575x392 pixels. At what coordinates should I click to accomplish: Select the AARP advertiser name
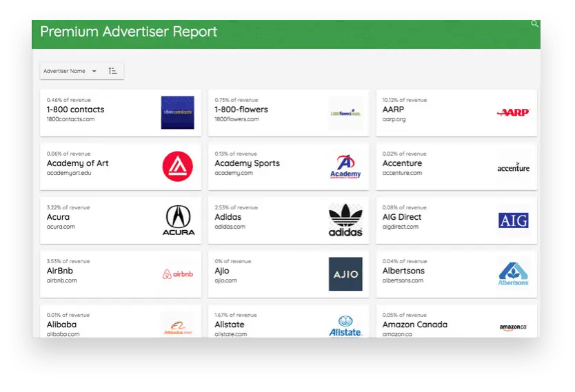[393, 110]
